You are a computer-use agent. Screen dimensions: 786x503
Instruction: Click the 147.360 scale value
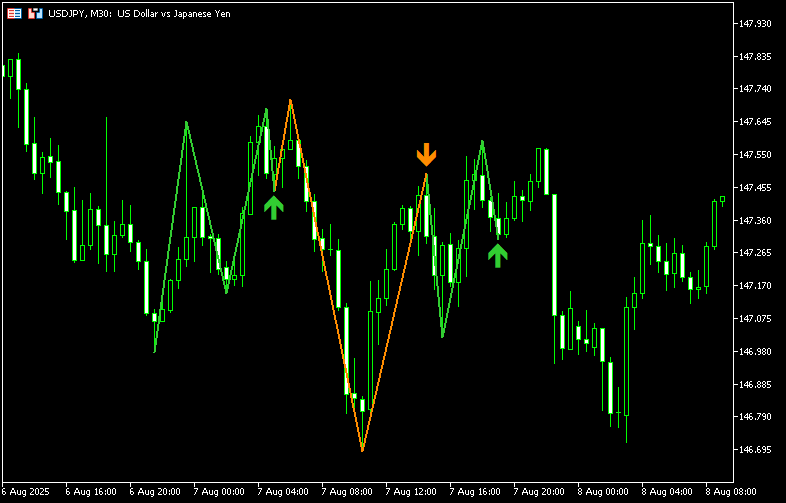[755, 221]
